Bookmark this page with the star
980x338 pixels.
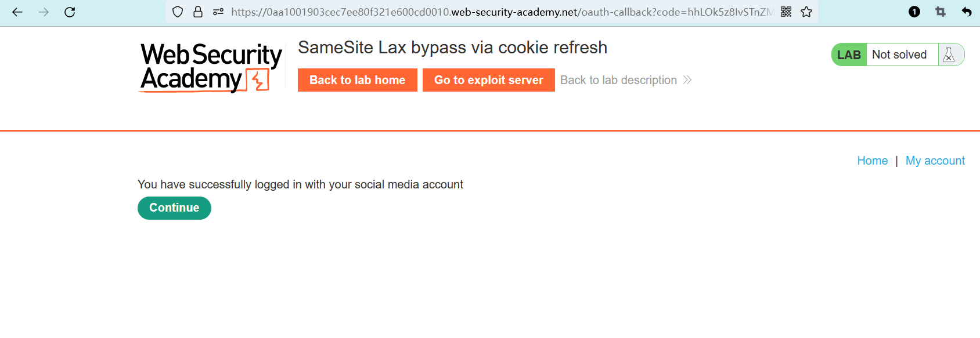806,12
